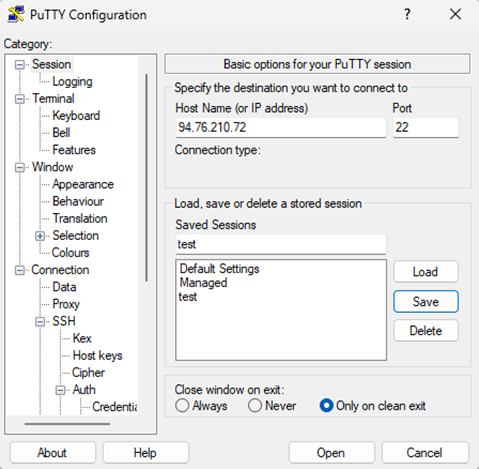Image resolution: width=479 pixels, height=469 pixels.
Task: Click the PuTTY icon in title bar
Action: [x=16, y=14]
